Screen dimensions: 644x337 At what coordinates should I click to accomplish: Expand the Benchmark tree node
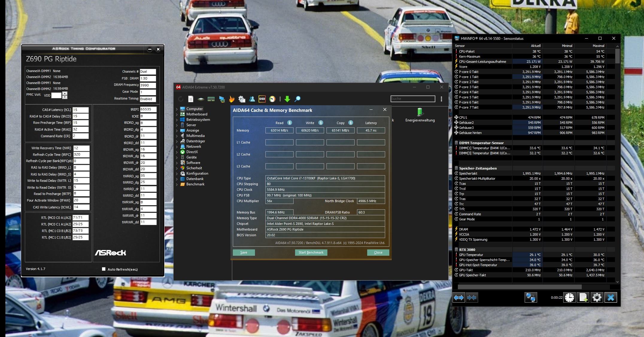click(177, 184)
